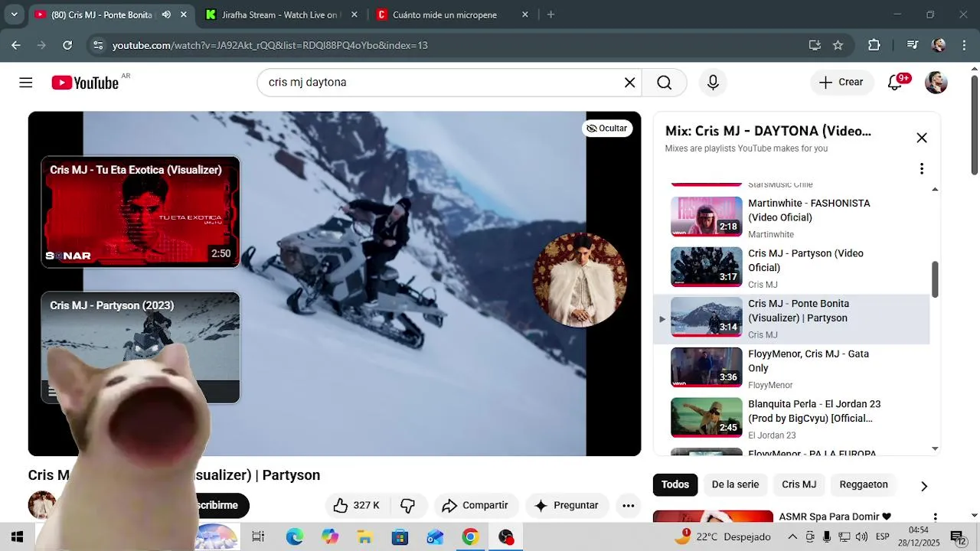This screenshot has height=551, width=980.
Task: Open the volume control in tray
Action: [861, 537]
